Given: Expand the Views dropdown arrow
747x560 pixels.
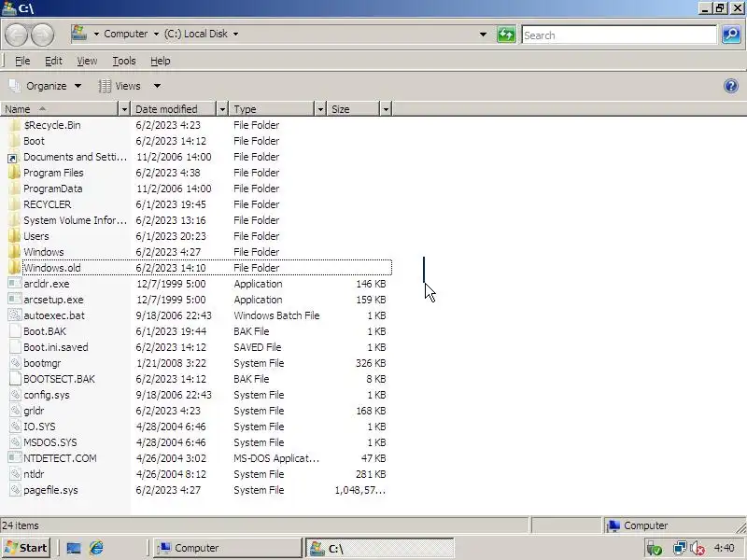Looking at the screenshot, I should coord(157,86).
